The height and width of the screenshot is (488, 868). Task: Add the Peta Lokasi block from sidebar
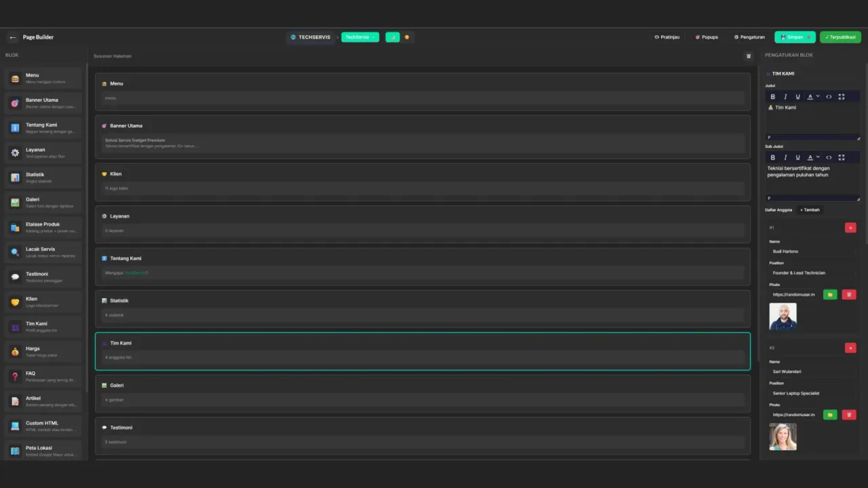[x=43, y=451]
